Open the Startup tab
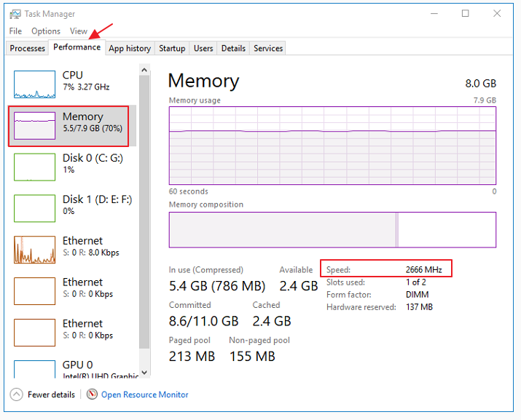The height and width of the screenshot is (420, 521). click(172, 48)
